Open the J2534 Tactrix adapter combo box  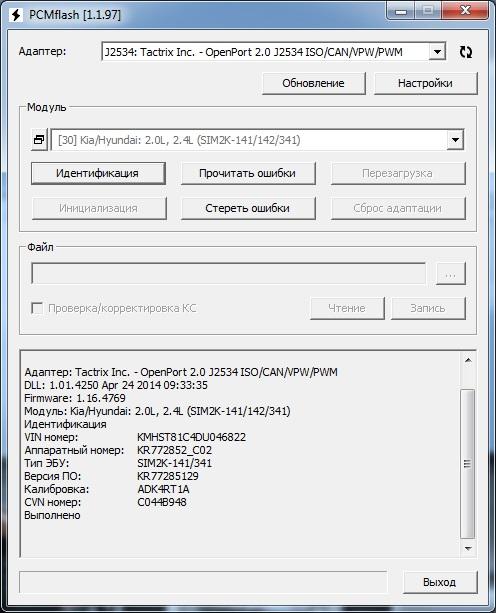(x=273, y=52)
